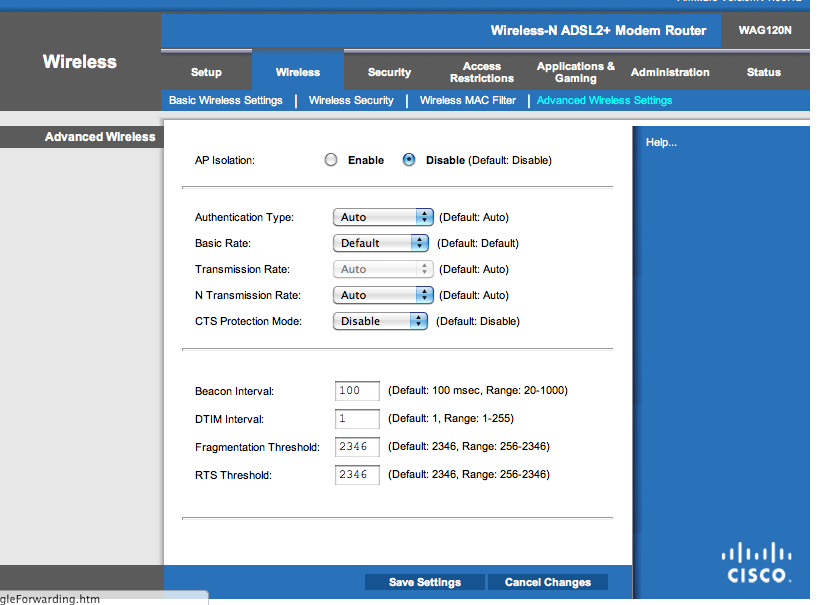The width and height of the screenshot is (821, 605).
Task: Open Basic Wireless Settings subpage
Action: pos(226,100)
